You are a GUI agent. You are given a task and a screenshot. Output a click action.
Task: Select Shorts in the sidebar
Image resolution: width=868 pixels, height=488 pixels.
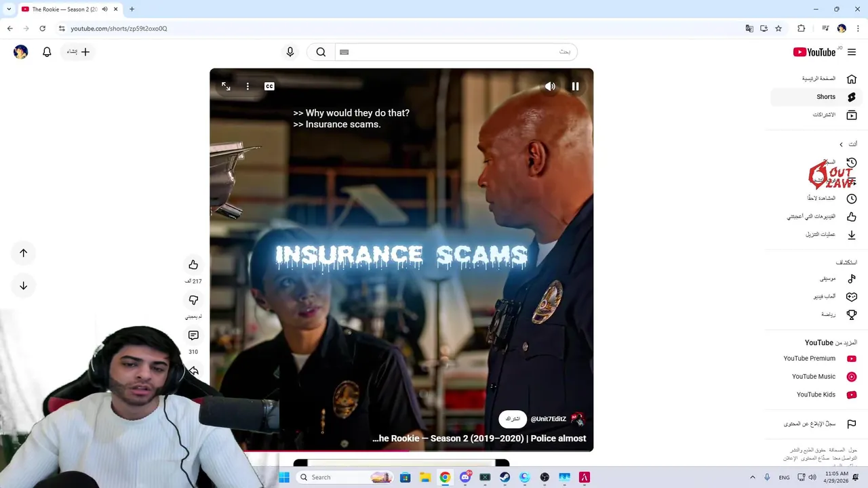[818, 97]
